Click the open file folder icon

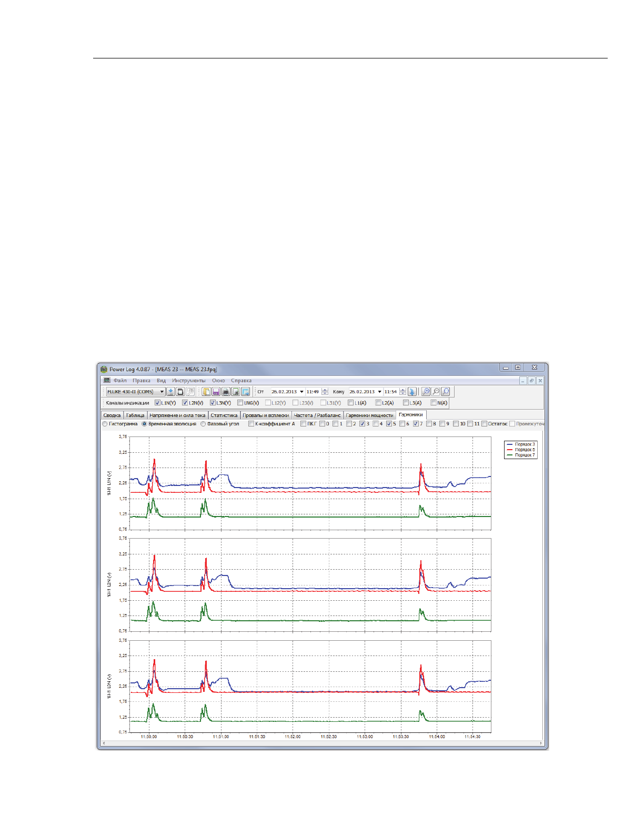point(207,392)
